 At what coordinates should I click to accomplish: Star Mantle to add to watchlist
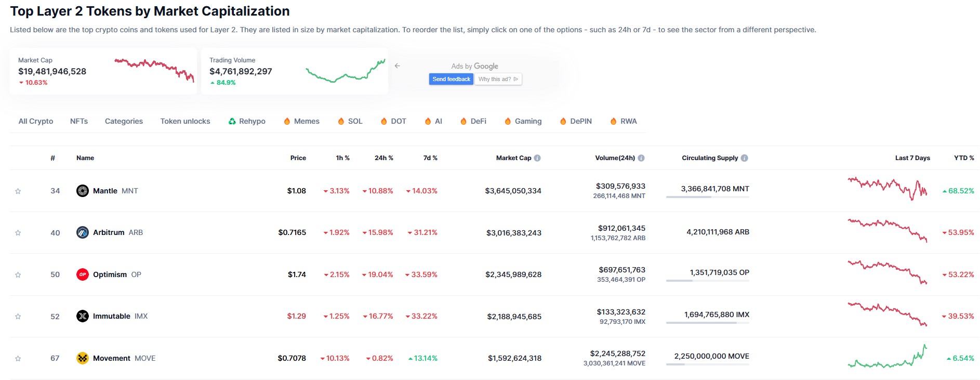tap(18, 191)
